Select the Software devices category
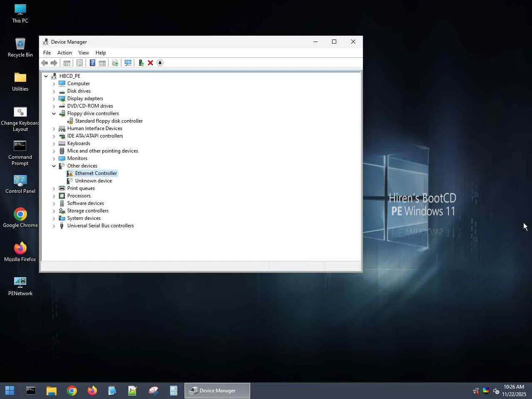This screenshot has height=399, width=532. pyautogui.click(x=86, y=203)
